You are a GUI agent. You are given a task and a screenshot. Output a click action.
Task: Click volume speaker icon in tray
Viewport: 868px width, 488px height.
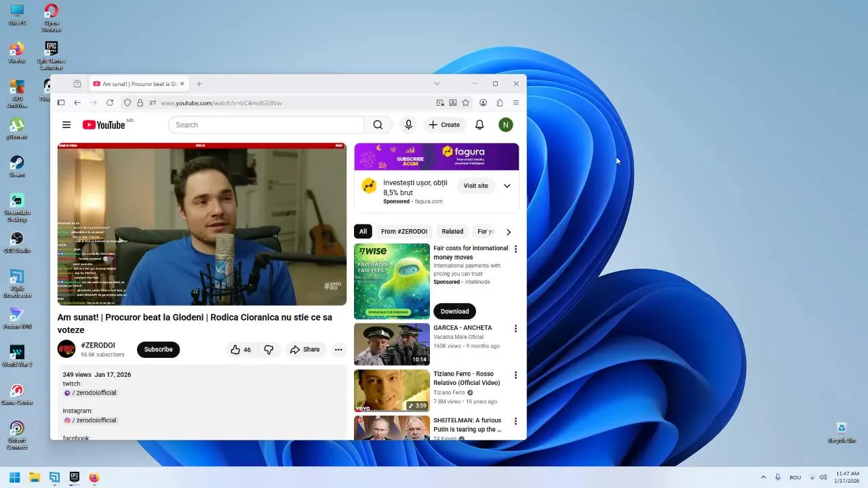pos(824,477)
